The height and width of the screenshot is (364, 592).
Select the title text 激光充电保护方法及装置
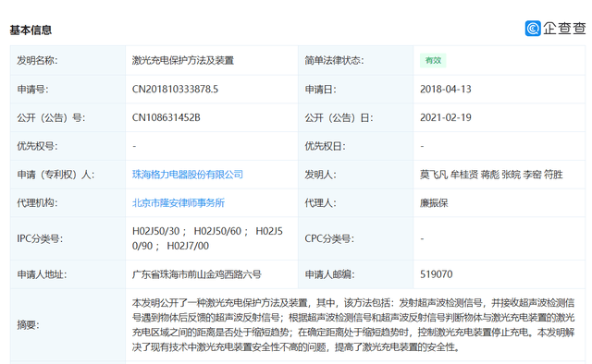click(183, 60)
